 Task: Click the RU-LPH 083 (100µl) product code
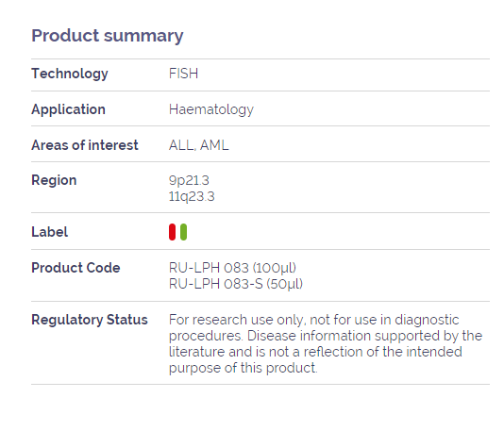232,268
